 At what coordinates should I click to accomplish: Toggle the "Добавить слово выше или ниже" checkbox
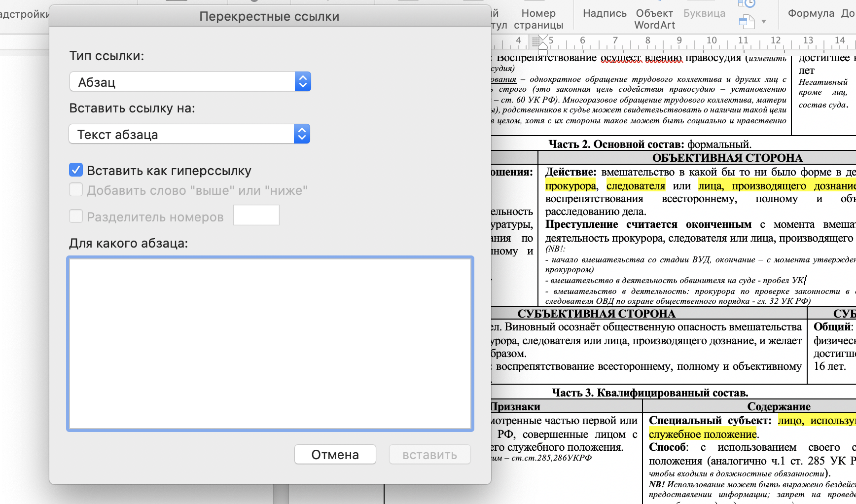tap(76, 190)
